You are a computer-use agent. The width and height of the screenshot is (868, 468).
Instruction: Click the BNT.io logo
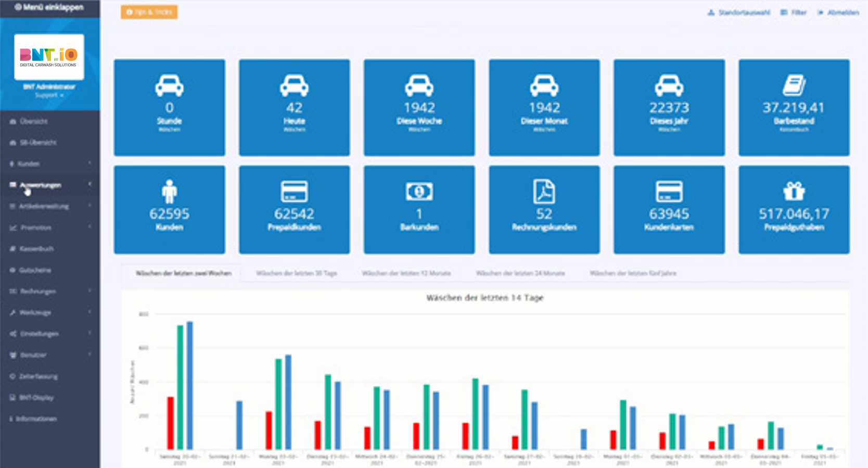click(49, 57)
